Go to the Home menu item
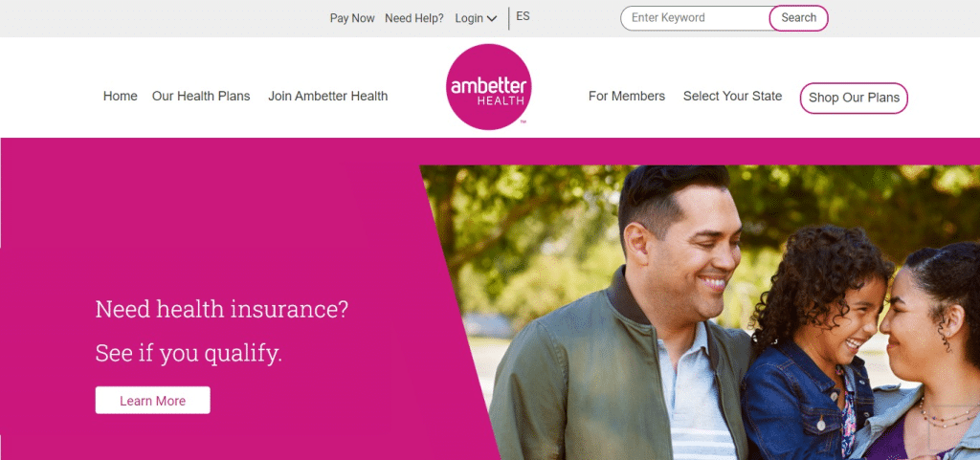980x460 pixels. 120,97
